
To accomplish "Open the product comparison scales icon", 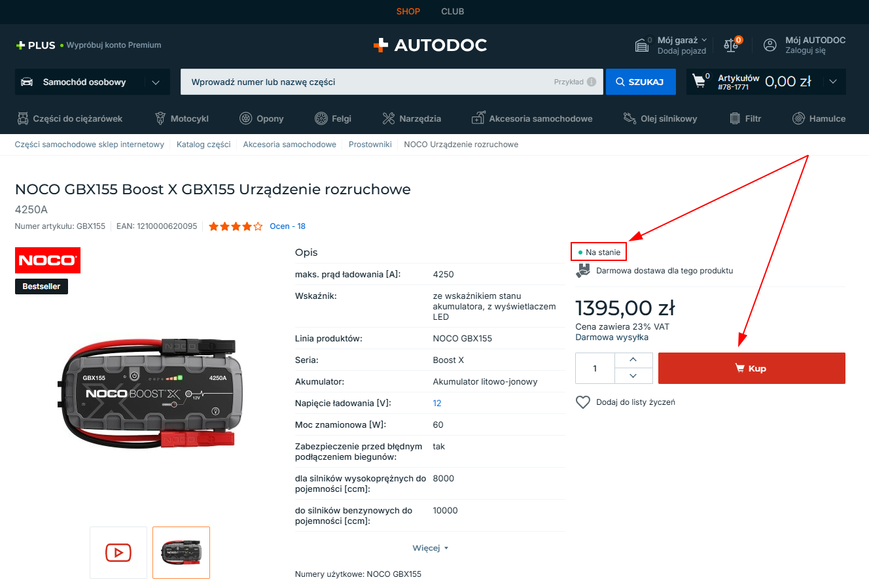I will coord(731,45).
